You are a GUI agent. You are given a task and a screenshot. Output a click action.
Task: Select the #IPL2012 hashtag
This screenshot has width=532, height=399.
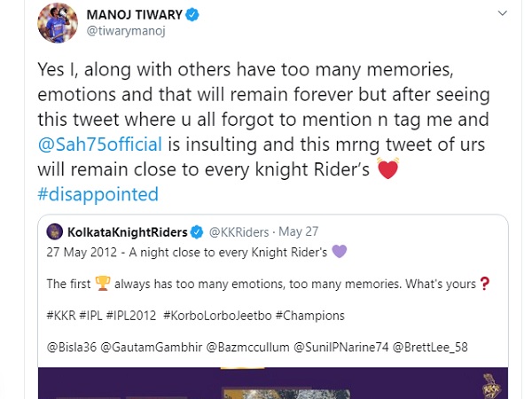[x=154, y=315]
